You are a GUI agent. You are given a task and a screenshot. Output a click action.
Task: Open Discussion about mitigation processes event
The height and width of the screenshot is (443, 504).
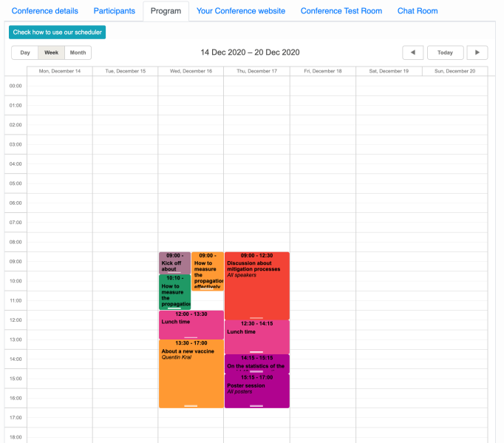click(x=257, y=285)
